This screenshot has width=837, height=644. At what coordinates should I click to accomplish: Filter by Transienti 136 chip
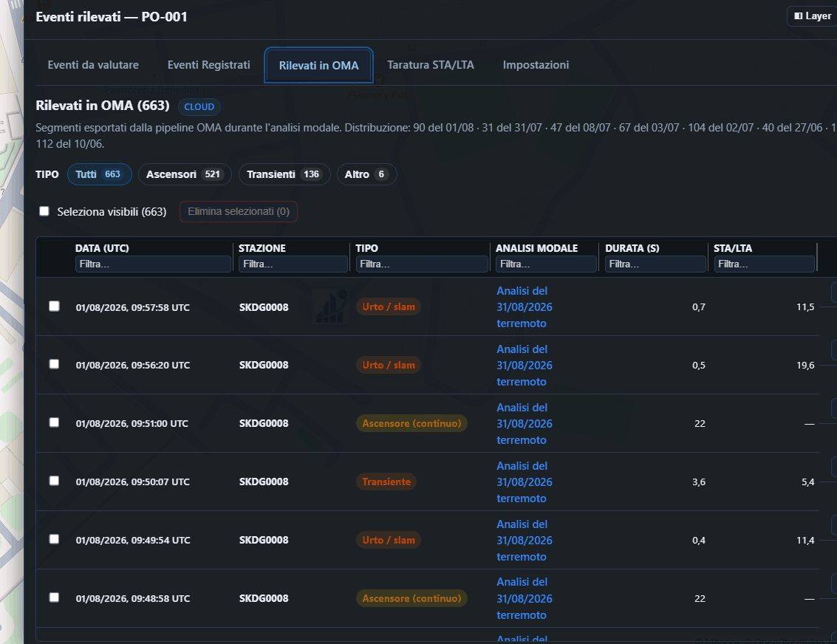point(284,174)
